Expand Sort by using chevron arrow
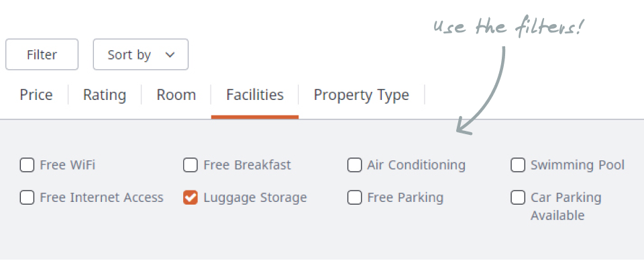Viewport: 644px width, 267px height. (170, 55)
